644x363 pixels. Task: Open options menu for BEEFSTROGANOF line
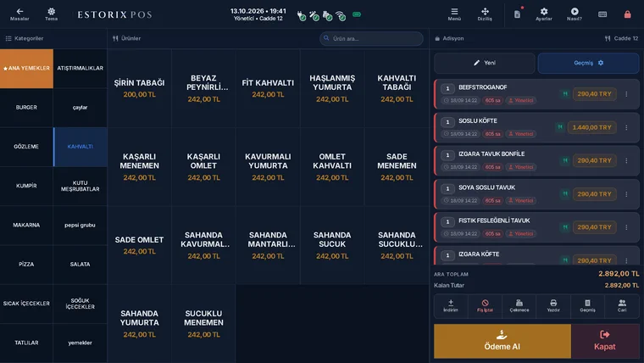pos(626,94)
